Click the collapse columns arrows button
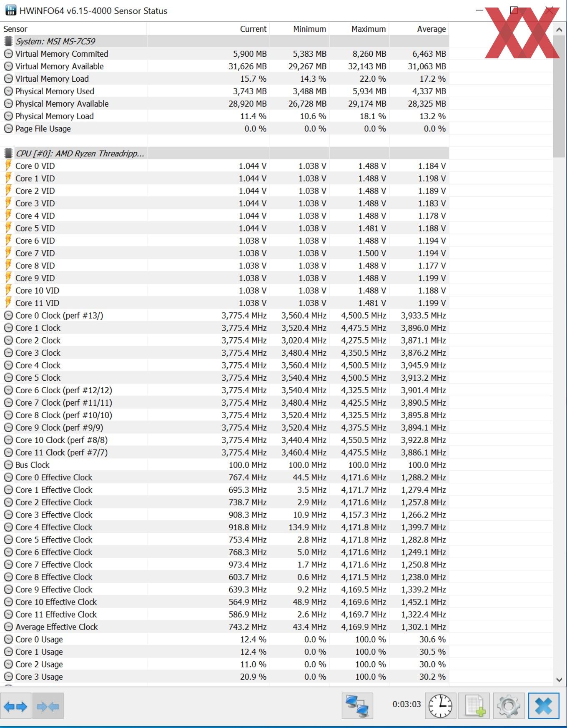This screenshot has width=567, height=728. pos(48,706)
